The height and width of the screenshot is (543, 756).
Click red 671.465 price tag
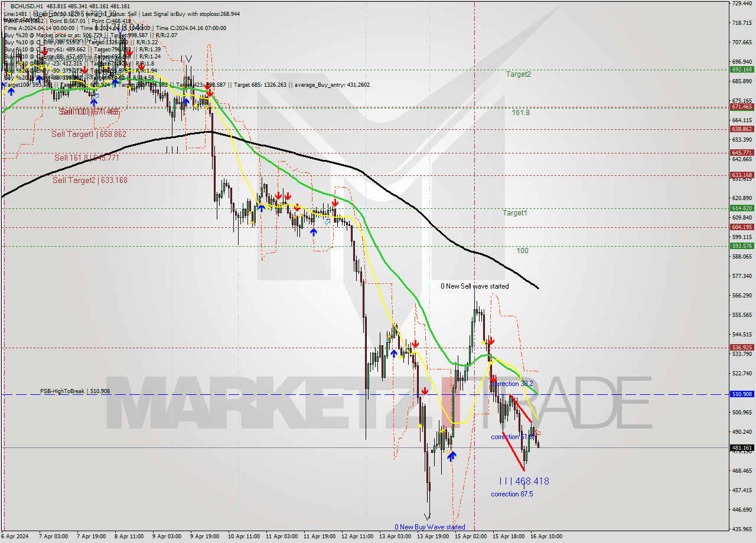click(742, 107)
